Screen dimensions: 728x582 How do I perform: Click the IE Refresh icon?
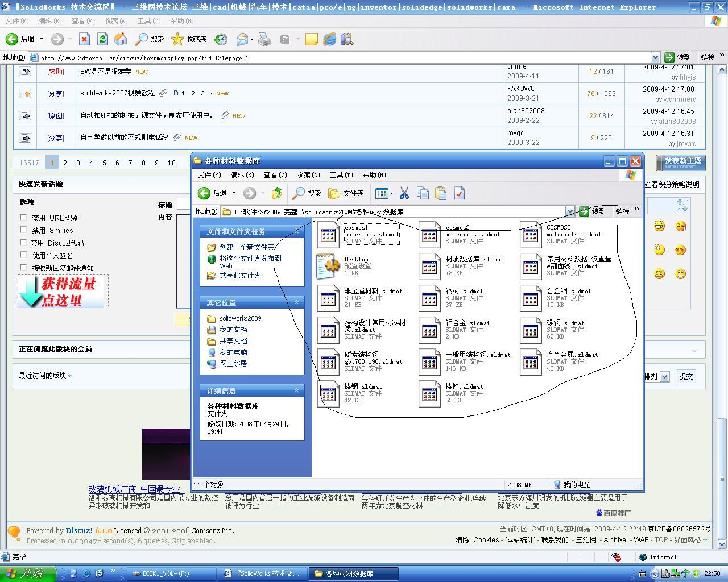[102, 39]
